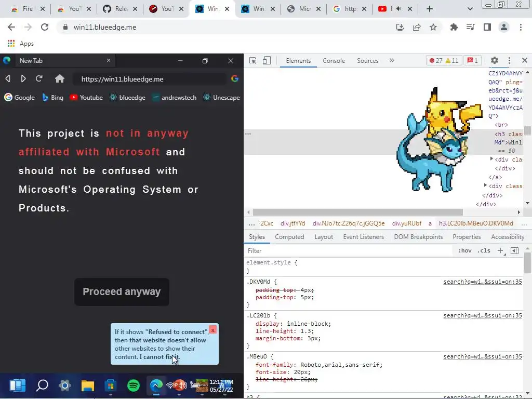Open the blueedge bookmark
The height and width of the screenshot is (399, 532).
(x=128, y=97)
